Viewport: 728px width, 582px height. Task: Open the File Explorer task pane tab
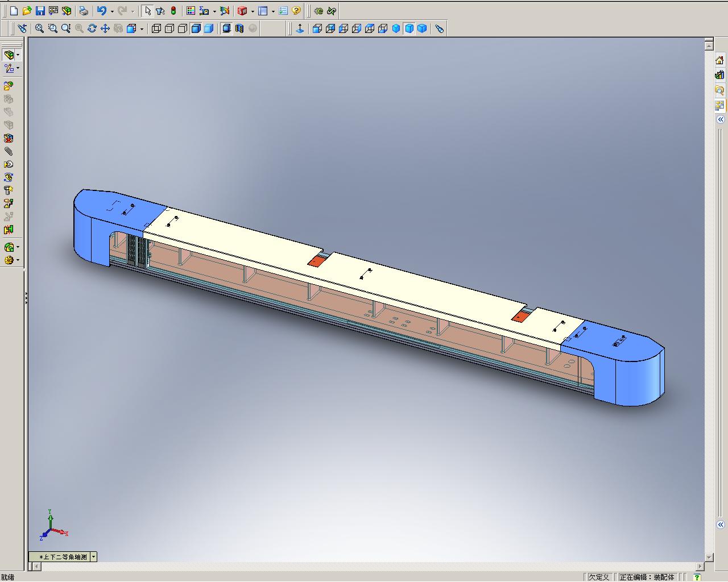(x=720, y=90)
